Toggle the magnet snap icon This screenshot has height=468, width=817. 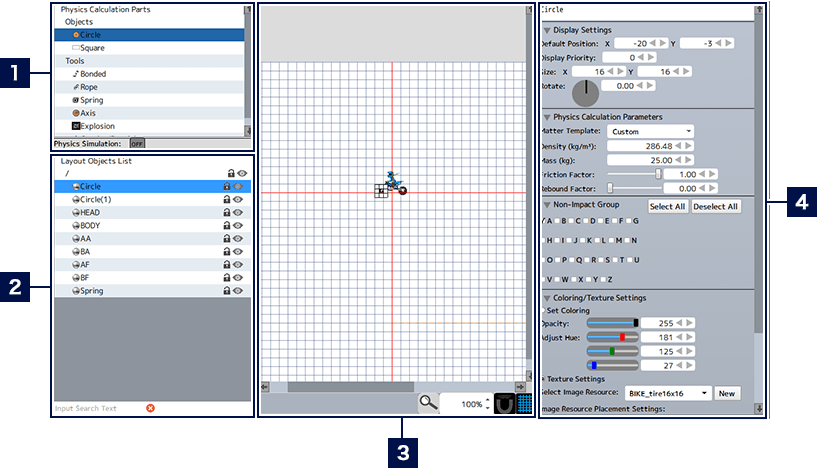[504, 404]
